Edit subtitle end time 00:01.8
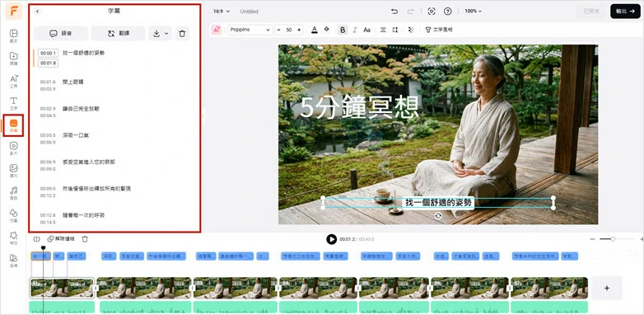This screenshot has width=644, height=315. (x=48, y=63)
